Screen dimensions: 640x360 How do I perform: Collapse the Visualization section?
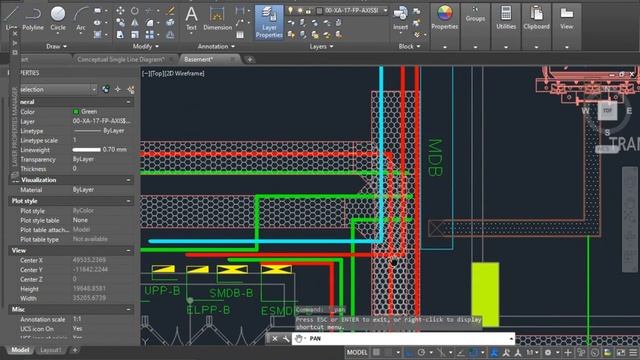point(129,180)
